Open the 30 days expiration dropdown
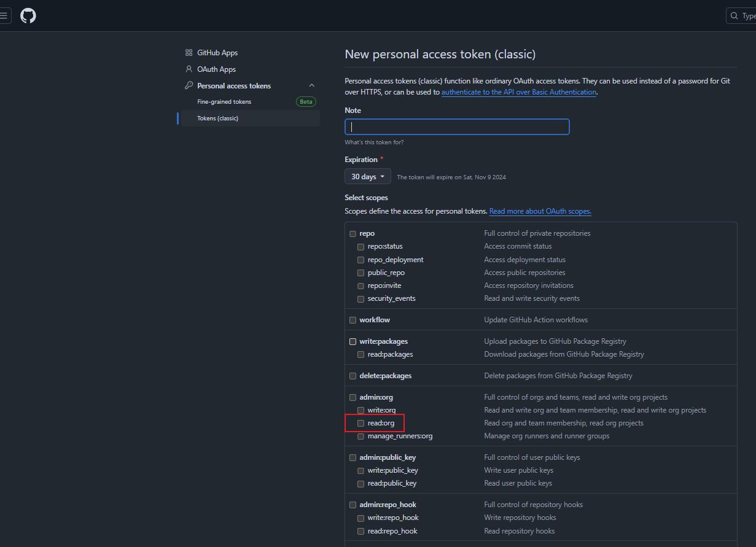The image size is (756, 547). click(368, 177)
